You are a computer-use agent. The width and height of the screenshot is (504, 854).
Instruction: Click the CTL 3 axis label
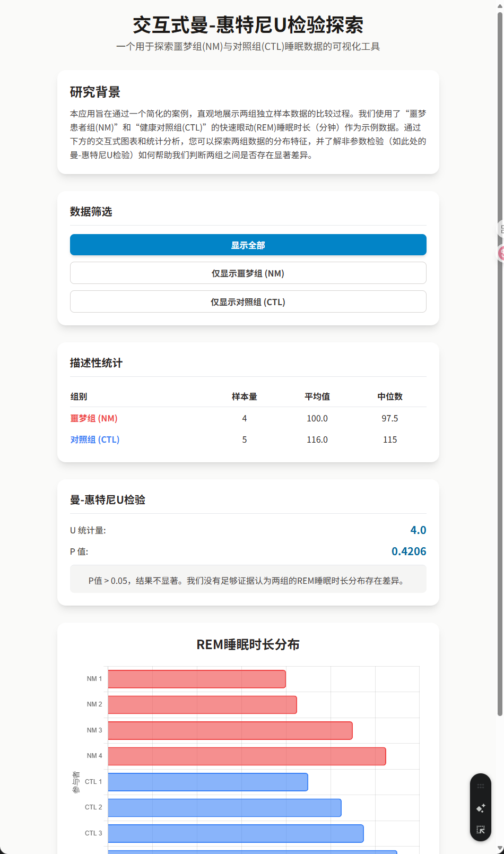pos(93,833)
